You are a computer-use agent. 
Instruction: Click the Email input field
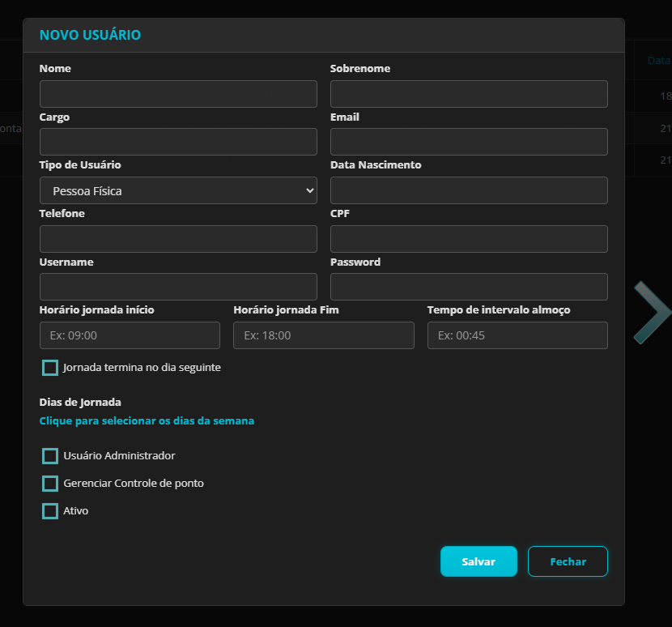click(x=469, y=142)
